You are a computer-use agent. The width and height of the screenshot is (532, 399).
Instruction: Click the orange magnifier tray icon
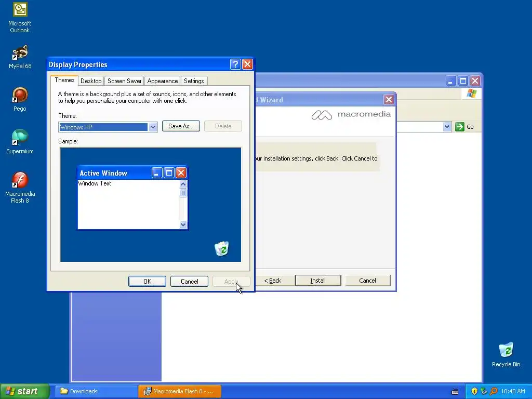coord(494,391)
